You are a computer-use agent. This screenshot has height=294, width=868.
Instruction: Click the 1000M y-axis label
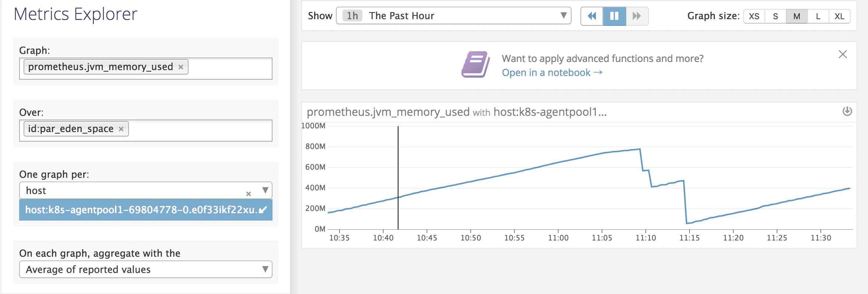point(314,126)
